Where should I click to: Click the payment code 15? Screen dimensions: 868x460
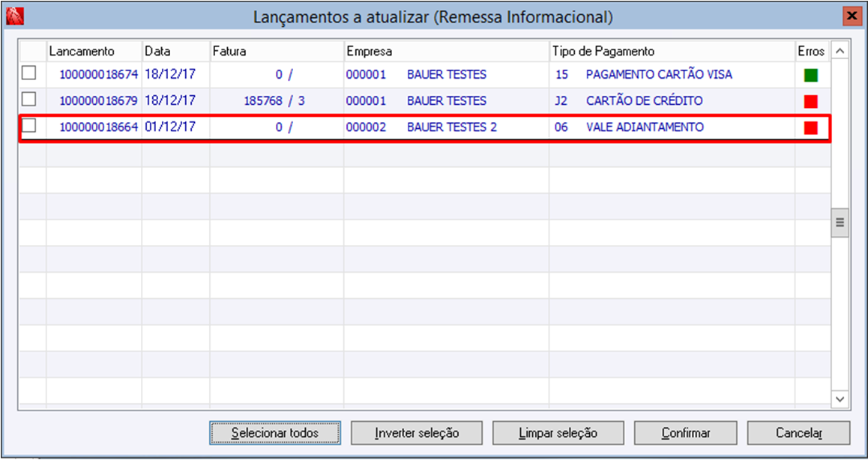[x=561, y=74]
